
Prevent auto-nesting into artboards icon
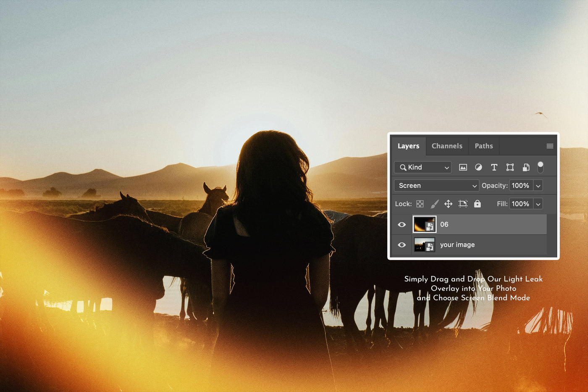pyautogui.click(x=463, y=204)
